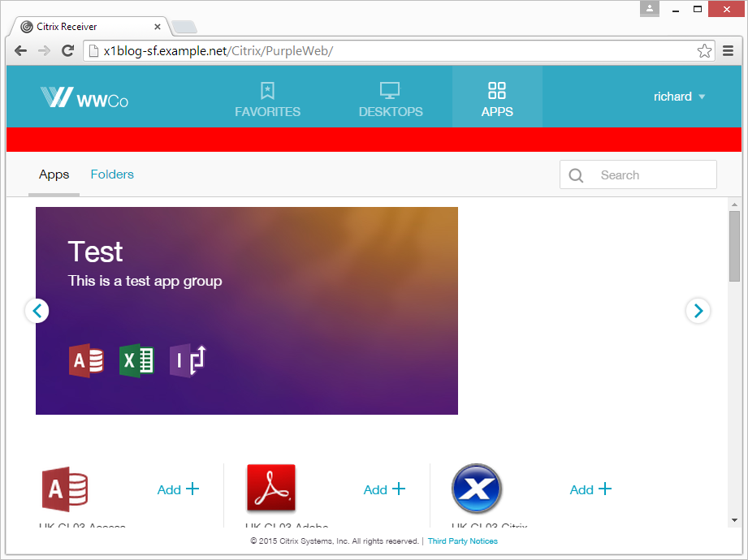Image resolution: width=748 pixels, height=560 pixels.
Task: Open the Adobe Reader app icon
Action: [x=270, y=489]
